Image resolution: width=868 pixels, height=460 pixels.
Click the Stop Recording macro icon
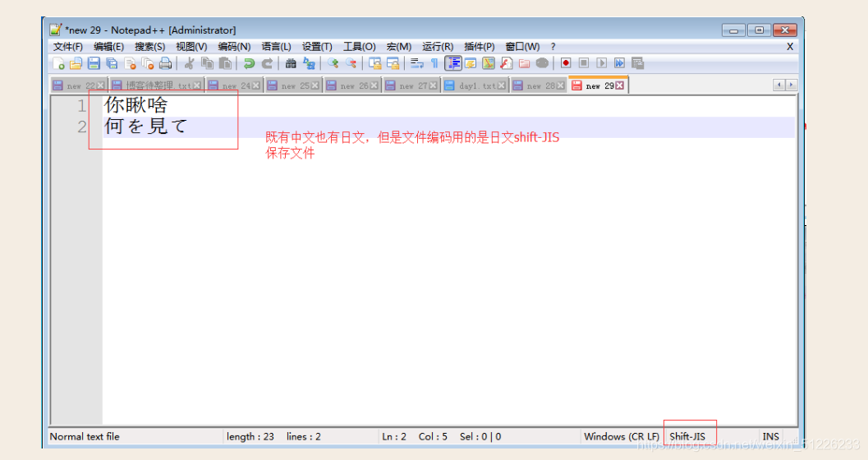click(584, 63)
